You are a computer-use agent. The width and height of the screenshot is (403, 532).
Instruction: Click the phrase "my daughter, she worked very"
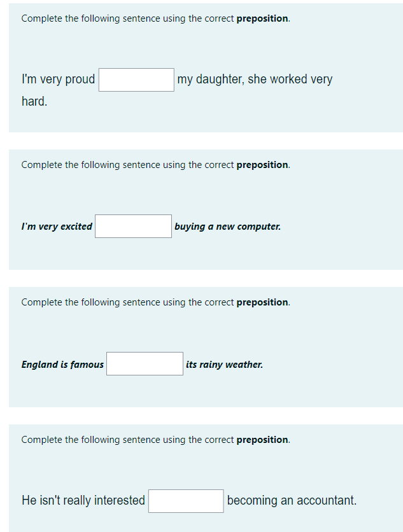255,80
